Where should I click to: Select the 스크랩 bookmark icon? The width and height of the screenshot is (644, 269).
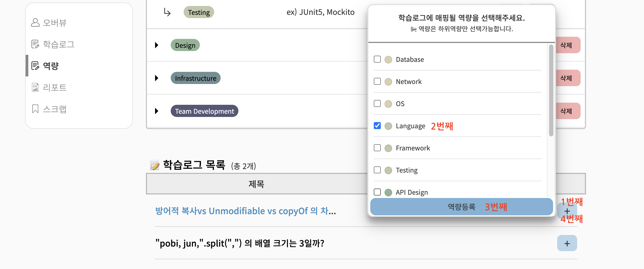[x=35, y=109]
